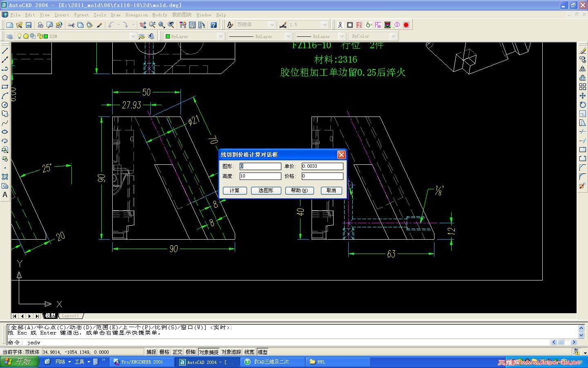
Task: Select the Erase tool in Modify toolbar
Action: pos(583,51)
